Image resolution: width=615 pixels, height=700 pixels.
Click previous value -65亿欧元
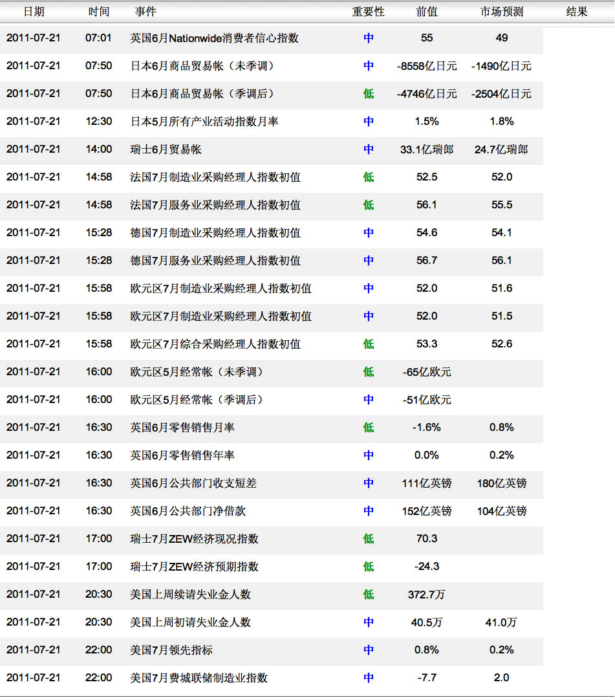[x=427, y=372]
